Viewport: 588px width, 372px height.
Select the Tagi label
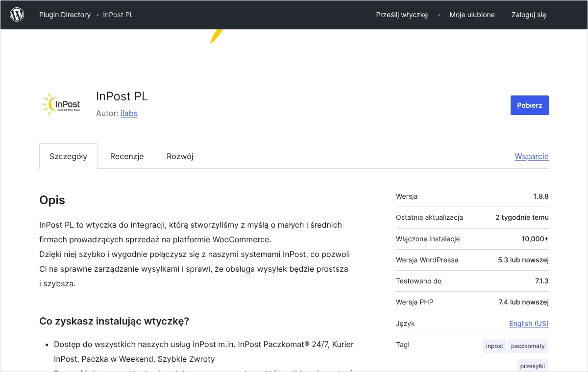click(x=403, y=345)
